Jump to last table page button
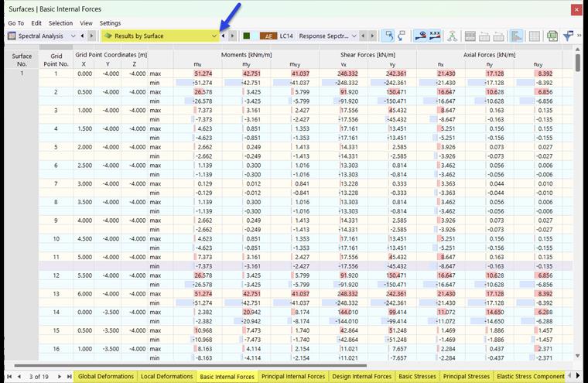Image resolution: width=588 pixels, height=383 pixels. (69, 376)
